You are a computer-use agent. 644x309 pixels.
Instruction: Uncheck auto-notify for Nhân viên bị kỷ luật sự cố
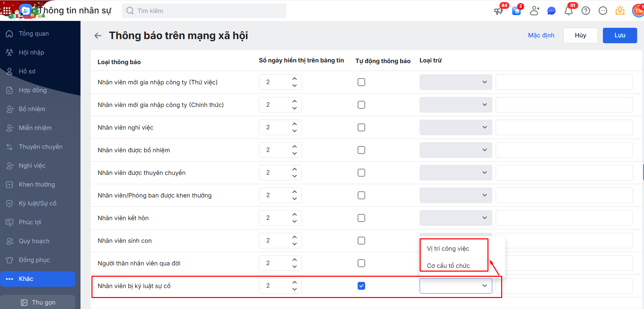click(x=361, y=286)
